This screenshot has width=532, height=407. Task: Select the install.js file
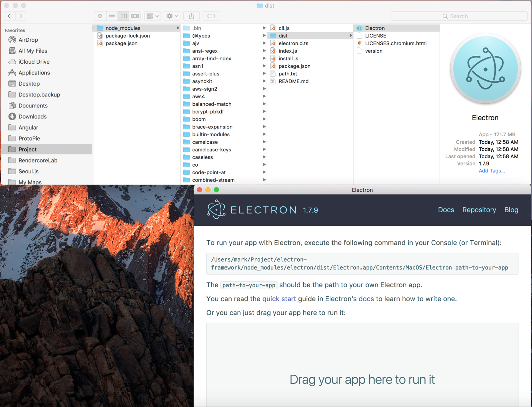coord(310,58)
